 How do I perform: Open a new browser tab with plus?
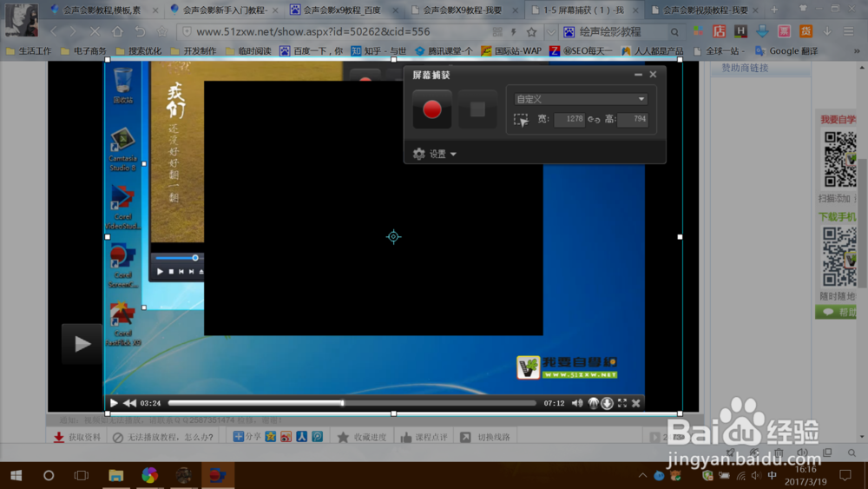click(x=774, y=10)
